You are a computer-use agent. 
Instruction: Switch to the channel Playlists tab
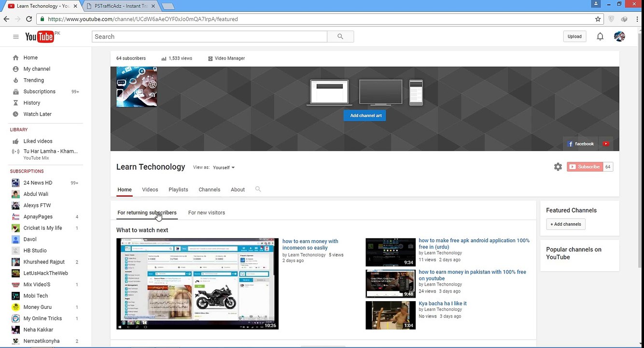point(178,189)
